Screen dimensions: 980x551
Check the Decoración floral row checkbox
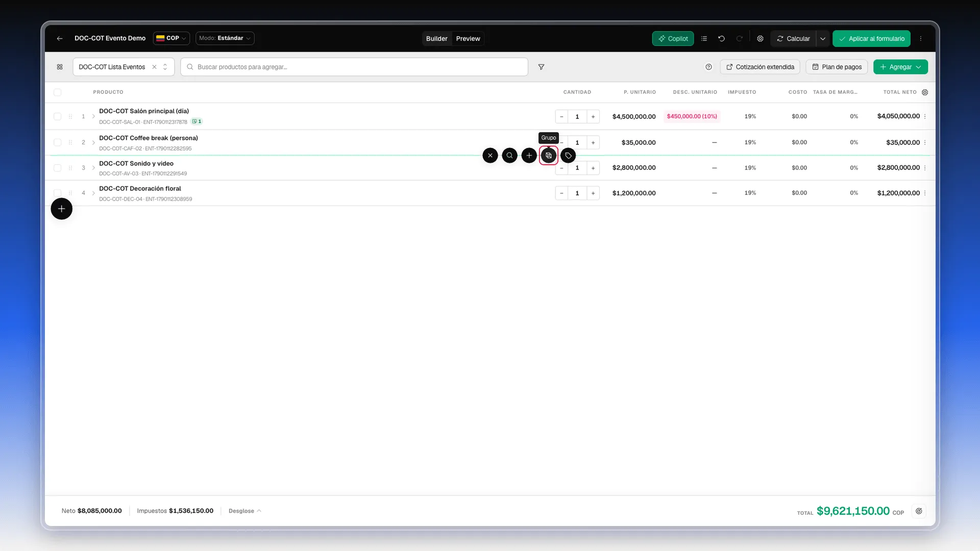[x=57, y=193]
